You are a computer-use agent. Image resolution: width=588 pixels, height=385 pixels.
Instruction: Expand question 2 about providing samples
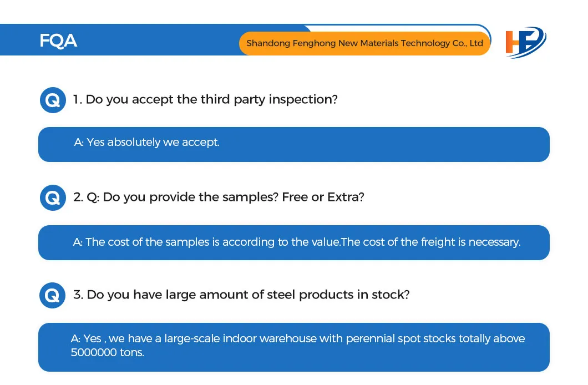pos(219,197)
